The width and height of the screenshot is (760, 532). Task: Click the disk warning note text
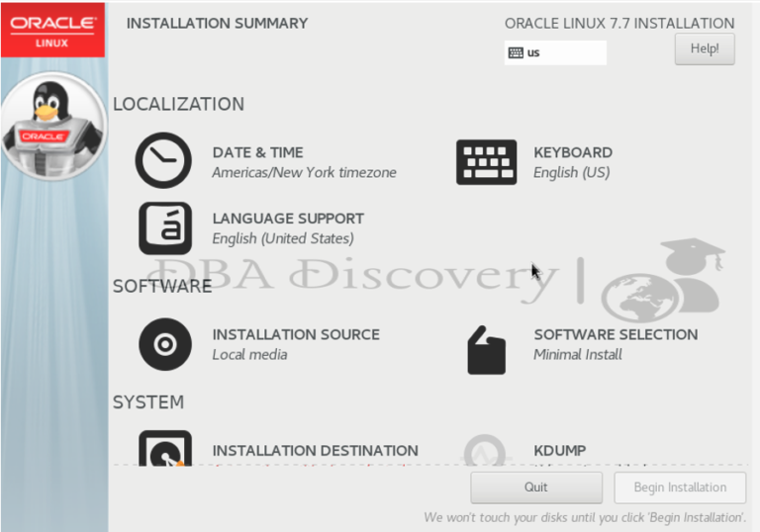coord(585,517)
